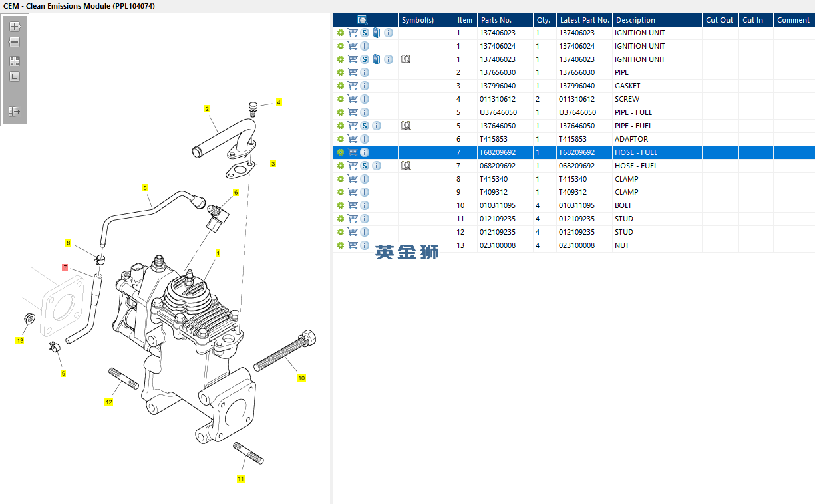The height and width of the screenshot is (504, 815).
Task: Add NUT 023100008 to cart
Action: pyautogui.click(x=353, y=245)
